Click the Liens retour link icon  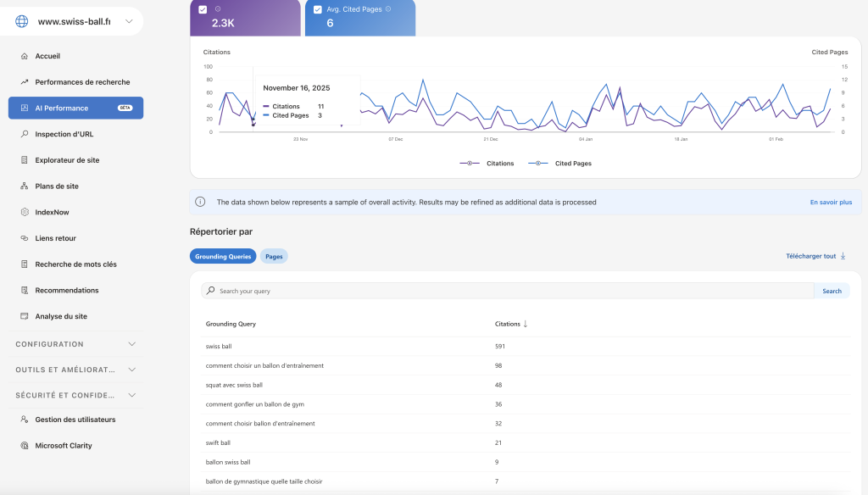[x=25, y=238]
